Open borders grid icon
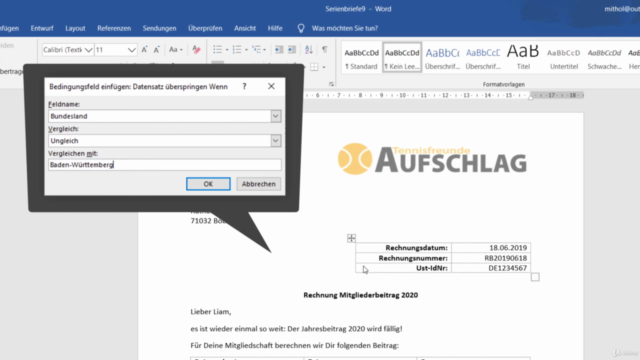This screenshot has width=640, height=360. coord(314,67)
